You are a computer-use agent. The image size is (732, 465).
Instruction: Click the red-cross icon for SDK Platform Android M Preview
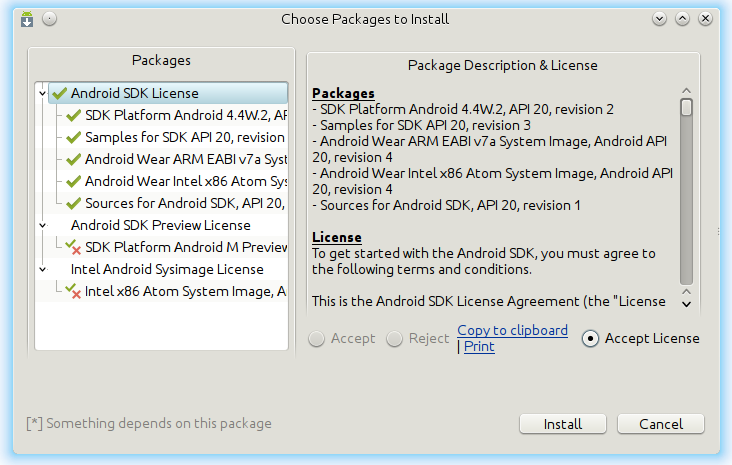coord(74,247)
